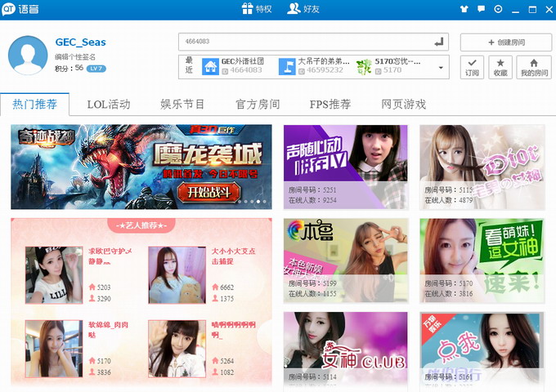
Task: Click the 大小小大艾点击捕捉 name link
Action: [233, 256]
